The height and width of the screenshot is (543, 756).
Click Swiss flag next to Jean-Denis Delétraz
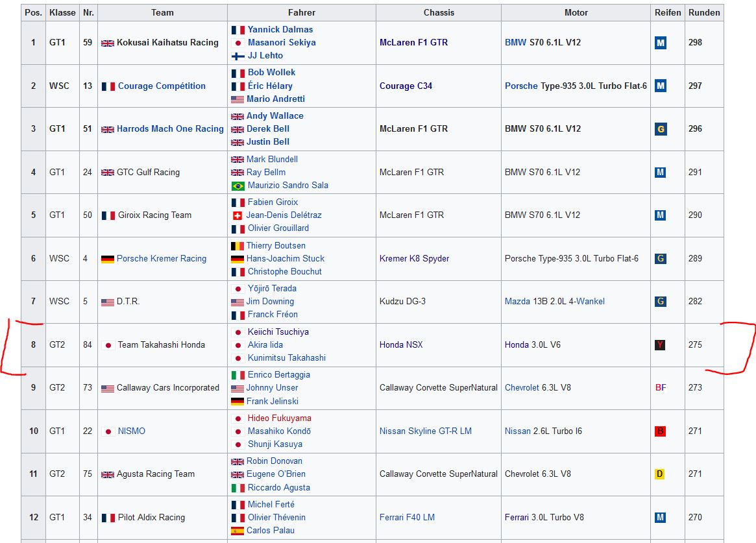238,215
